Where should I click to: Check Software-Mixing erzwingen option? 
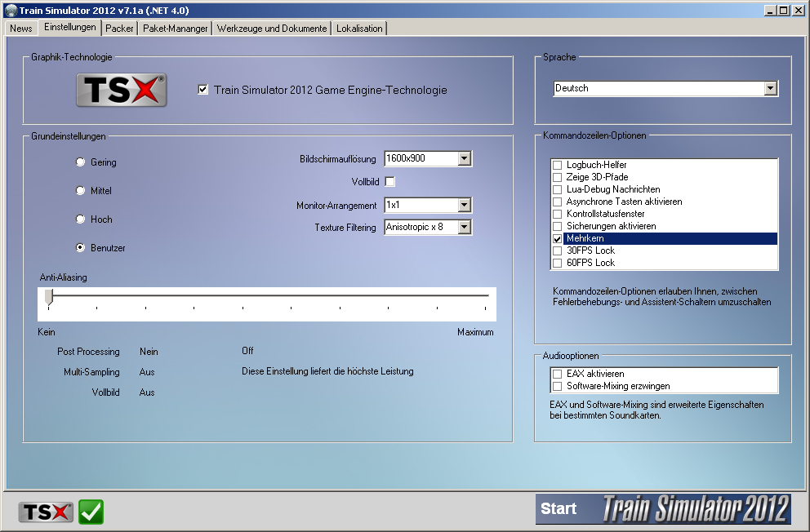pyautogui.click(x=558, y=386)
